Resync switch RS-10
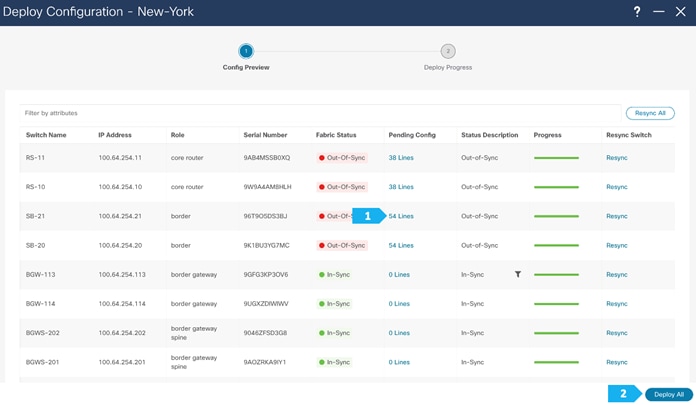This screenshot has height=405, width=696. tap(617, 187)
